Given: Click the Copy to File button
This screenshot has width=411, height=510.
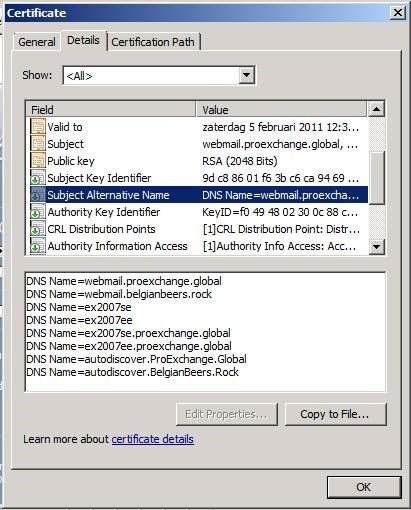Looking at the screenshot, I should pos(335,414).
